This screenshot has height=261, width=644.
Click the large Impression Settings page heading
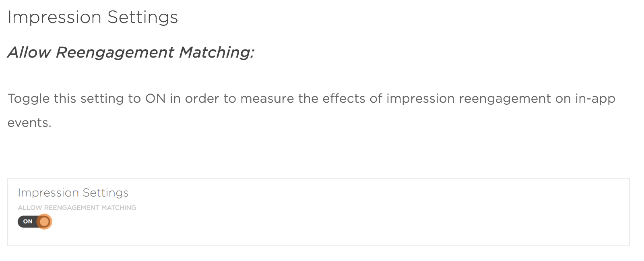click(x=93, y=17)
